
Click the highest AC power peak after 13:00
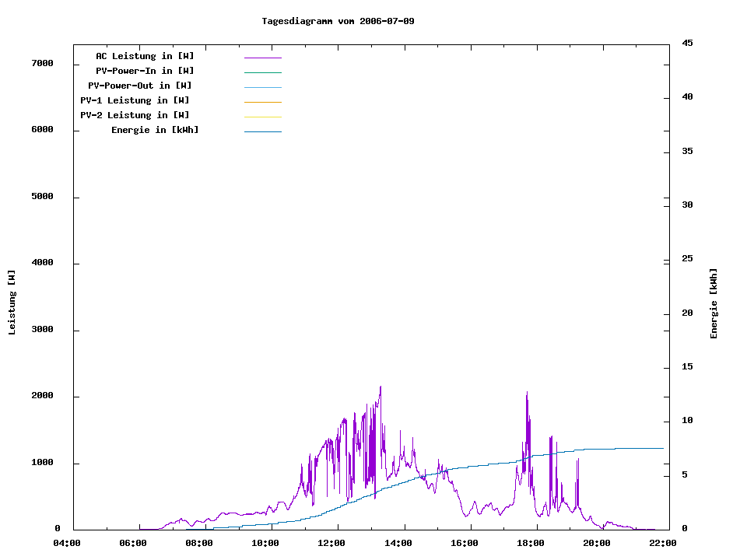381,387
